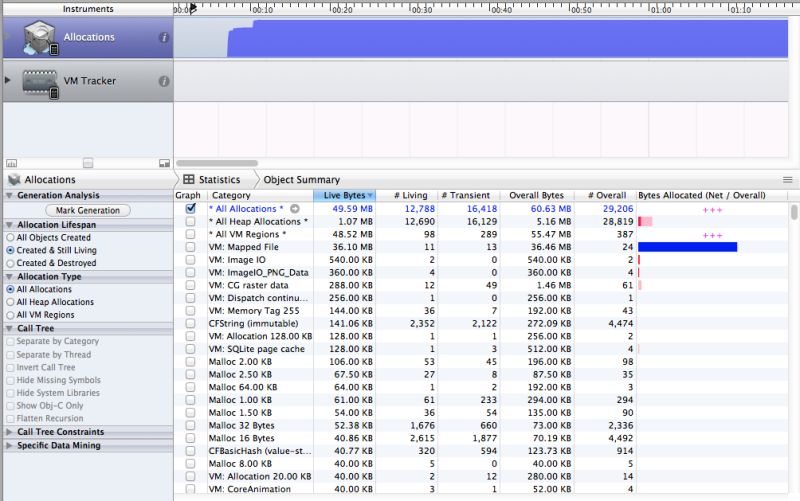Click the focus arrow beside All Allocations

click(x=295, y=209)
